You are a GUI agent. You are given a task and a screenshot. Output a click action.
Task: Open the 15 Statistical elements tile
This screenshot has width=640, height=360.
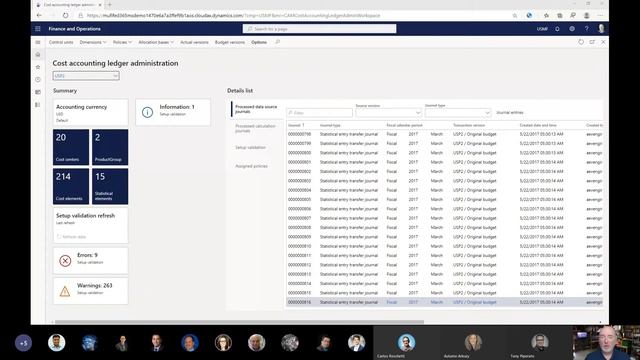110,187
